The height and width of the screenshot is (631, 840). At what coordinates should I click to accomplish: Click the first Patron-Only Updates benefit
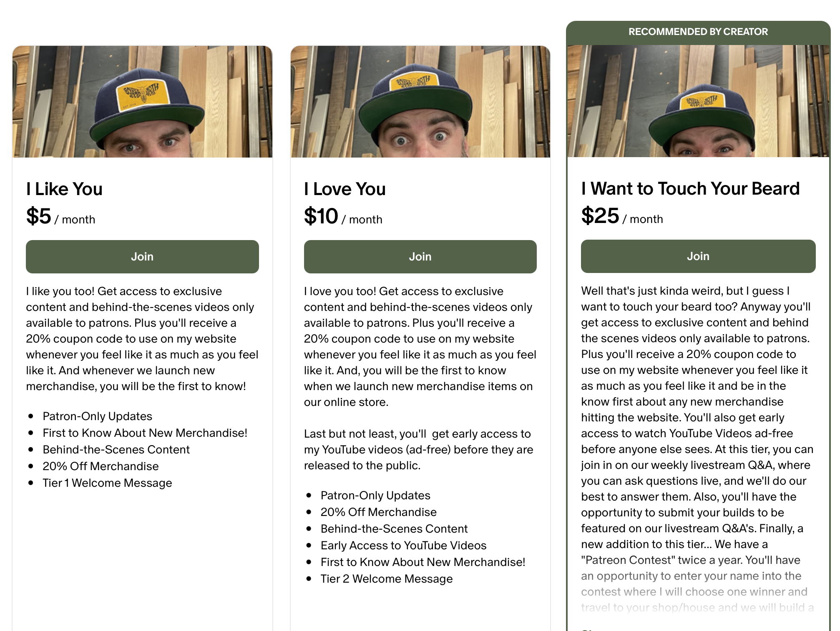97,416
